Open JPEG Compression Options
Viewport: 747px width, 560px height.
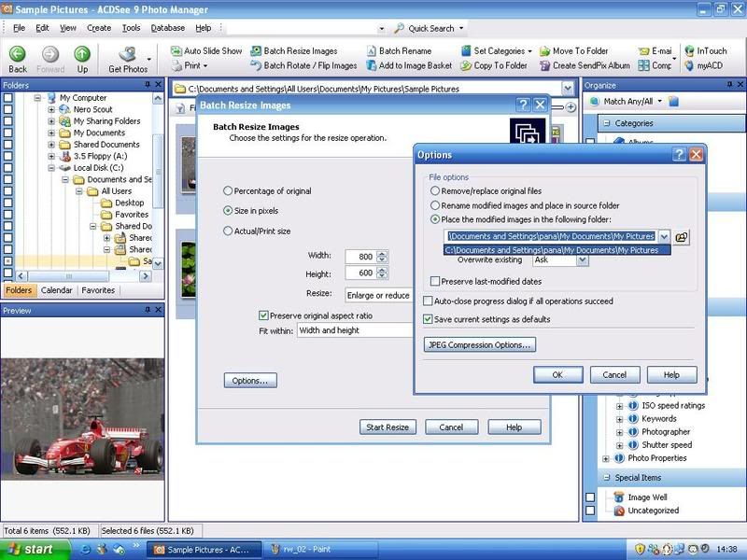[x=480, y=344]
